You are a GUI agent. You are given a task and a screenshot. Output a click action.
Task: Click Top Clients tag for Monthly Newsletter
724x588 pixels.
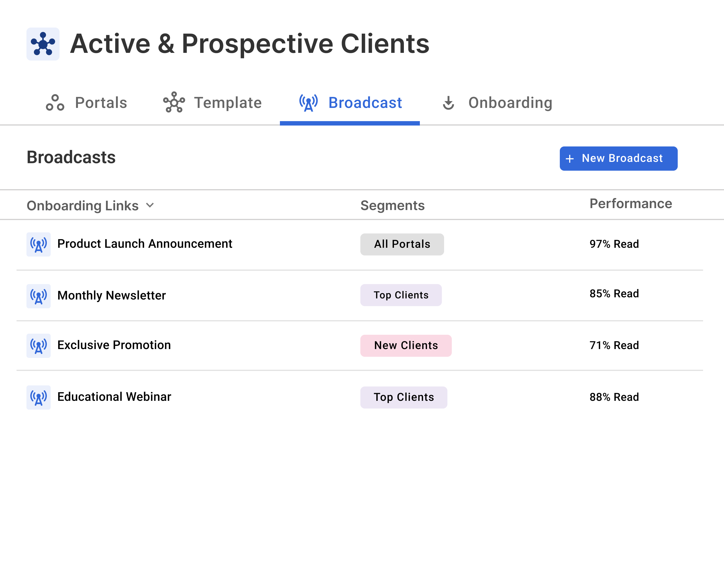click(x=401, y=295)
